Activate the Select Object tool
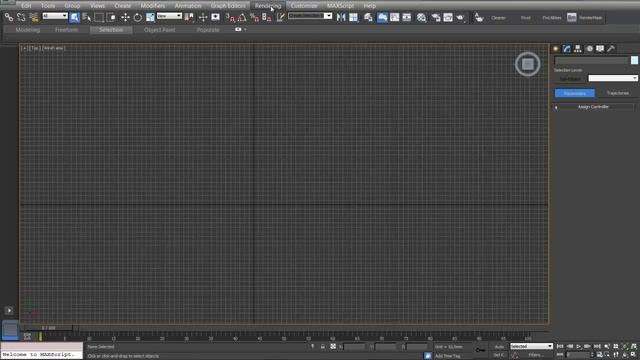The height and width of the screenshot is (360, 640). click(x=74, y=17)
